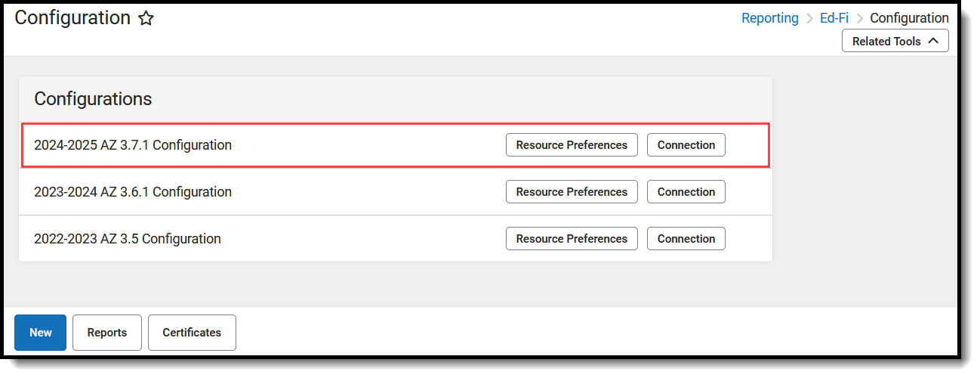Select the 2022-2023 AZ 3.5 Configuration row
This screenshot has height=378, width=980.
128,239
